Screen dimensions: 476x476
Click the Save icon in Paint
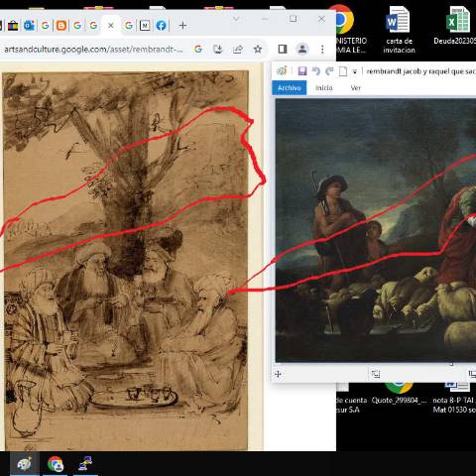pyautogui.click(x=302, y=70)
